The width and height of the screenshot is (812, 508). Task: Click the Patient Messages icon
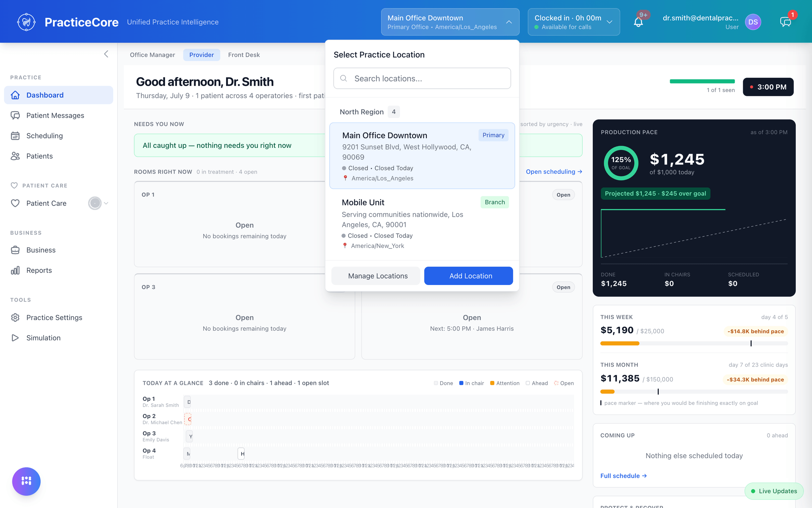(x=15, y=115)
